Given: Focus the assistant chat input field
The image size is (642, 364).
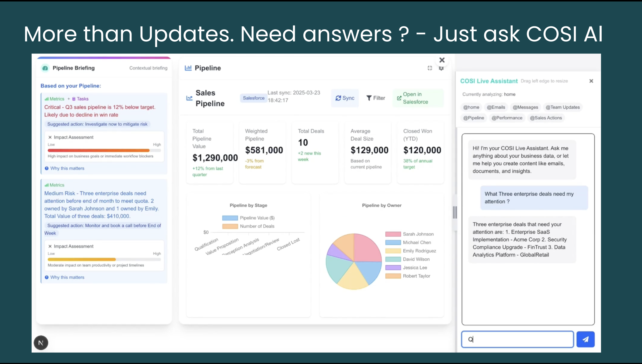Looking at the screenshot, I should pos(517,339).
